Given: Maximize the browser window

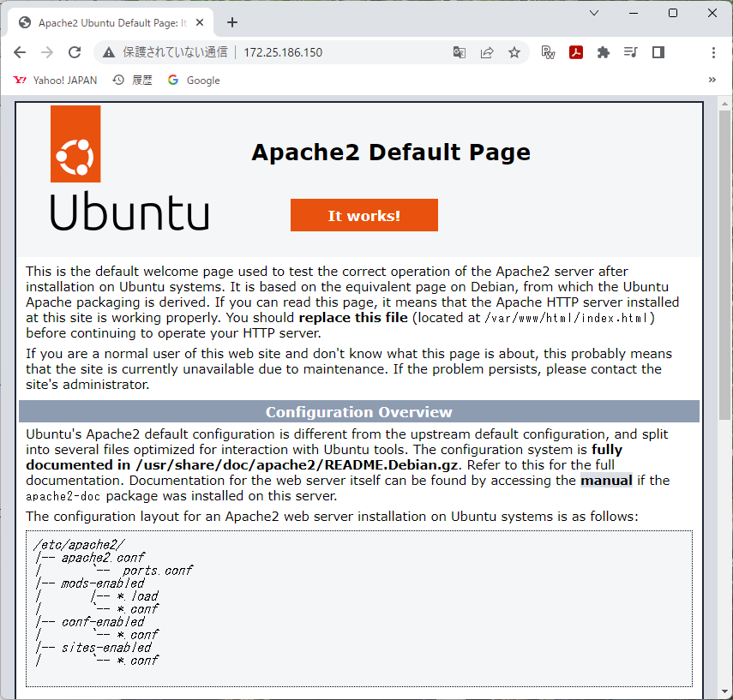Looking at the screenshot, I should tap(673, 13).
